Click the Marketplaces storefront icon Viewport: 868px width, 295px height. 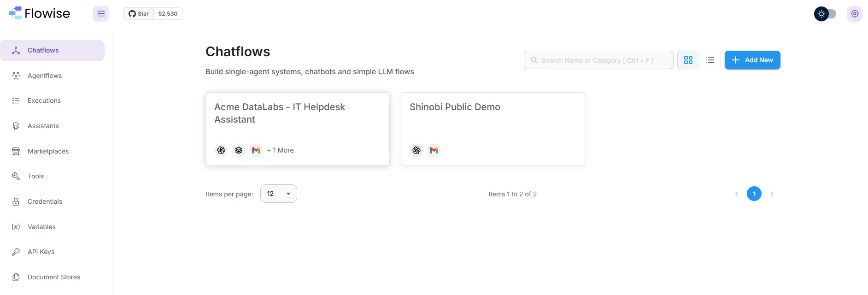coord(16,151)
